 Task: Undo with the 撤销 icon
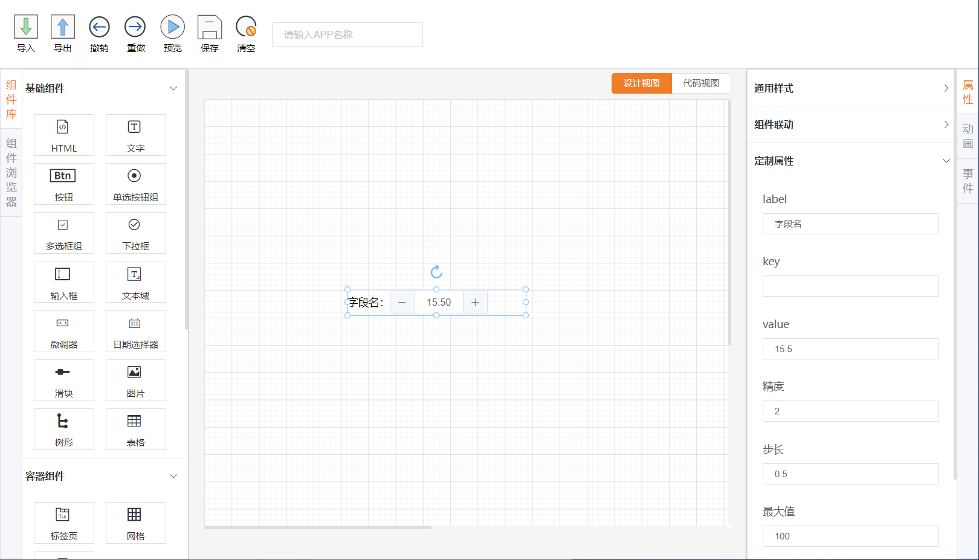(99, 27)
